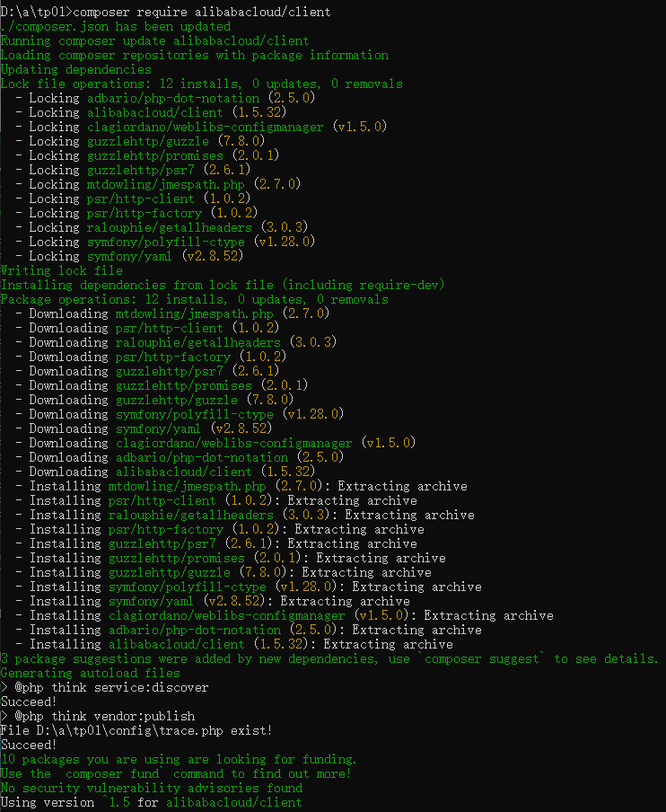Click the "composer require alibabacloud/client" command text
666x812 pixels.
point(200,12)
